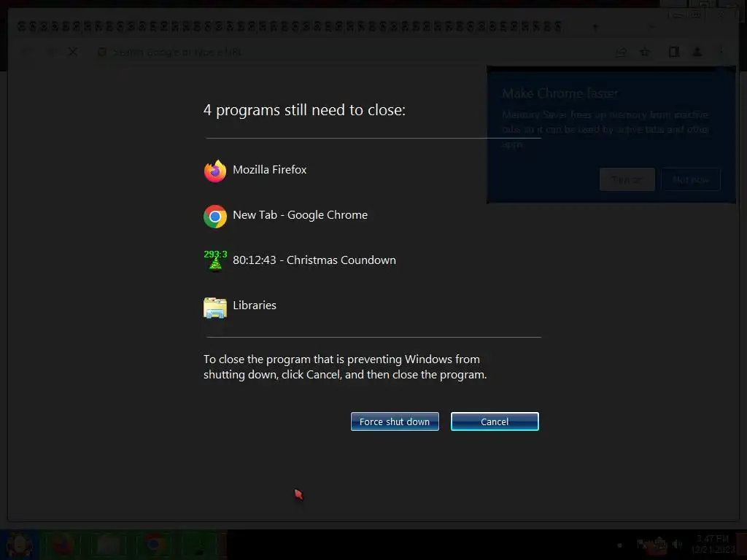The image size is (747, 560).
Task: Open the Chrome share icon in the address bar
Action: [x=621, y=52]
